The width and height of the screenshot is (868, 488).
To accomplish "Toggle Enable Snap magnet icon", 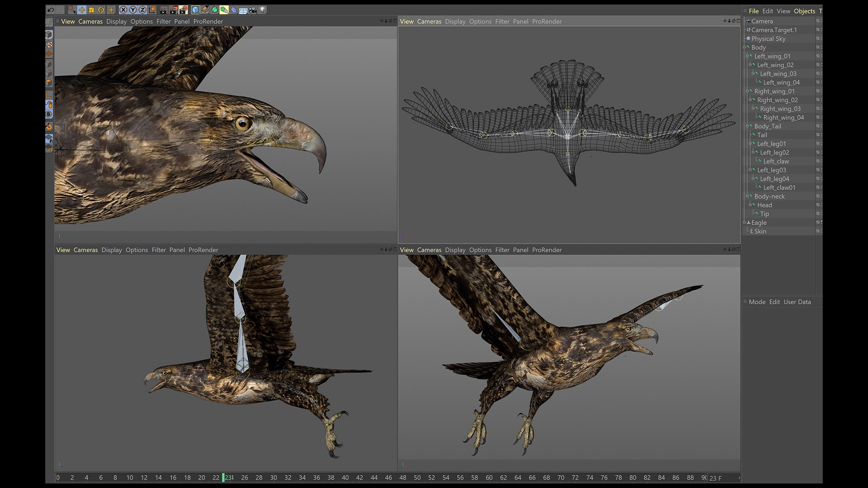I will (x=49, y=127).
